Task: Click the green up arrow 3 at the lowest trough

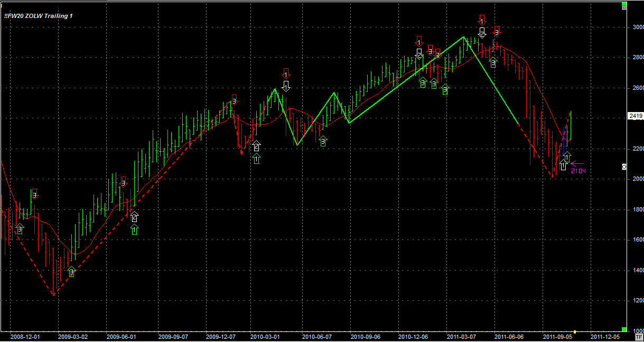Action: [72, 272]
